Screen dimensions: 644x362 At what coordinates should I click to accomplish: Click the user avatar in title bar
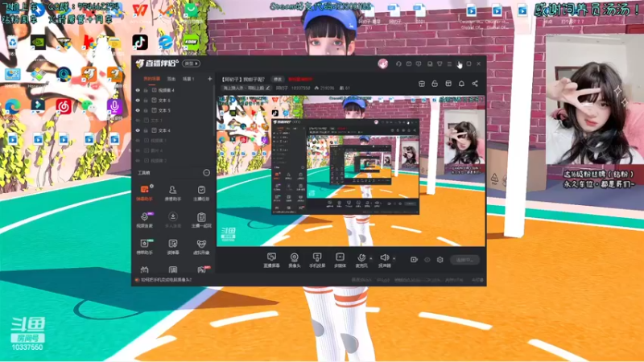click(x=383, y=64)
